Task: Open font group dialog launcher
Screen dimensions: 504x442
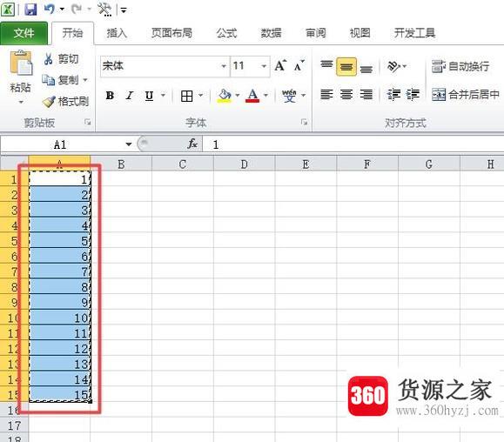Action: [x=304, y=123]
